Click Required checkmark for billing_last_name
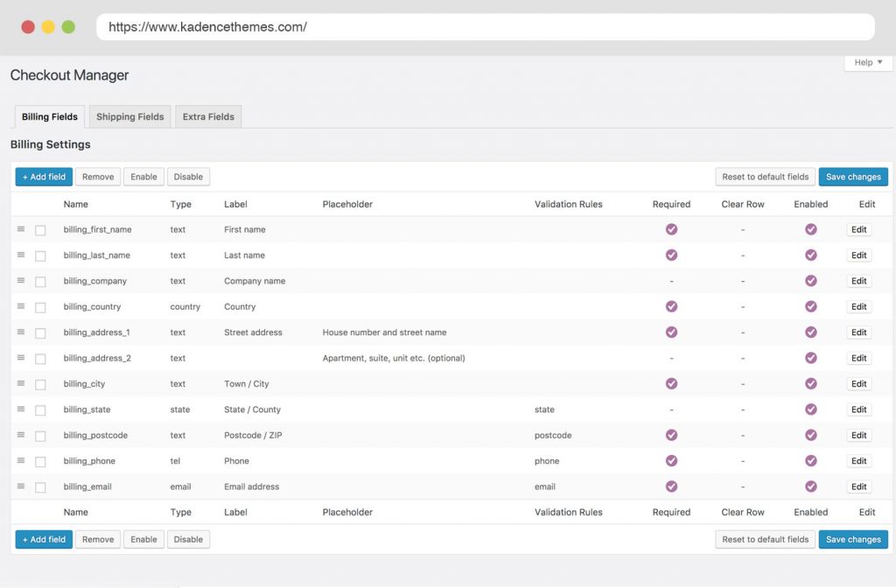Image resolution: width=896 pixels, height=588 pixels. point(671,255)
